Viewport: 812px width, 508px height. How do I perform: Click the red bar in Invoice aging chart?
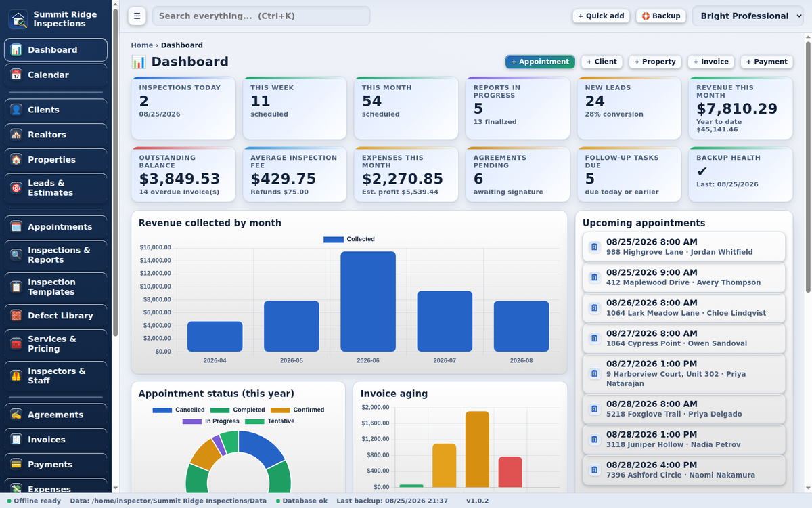510,471
